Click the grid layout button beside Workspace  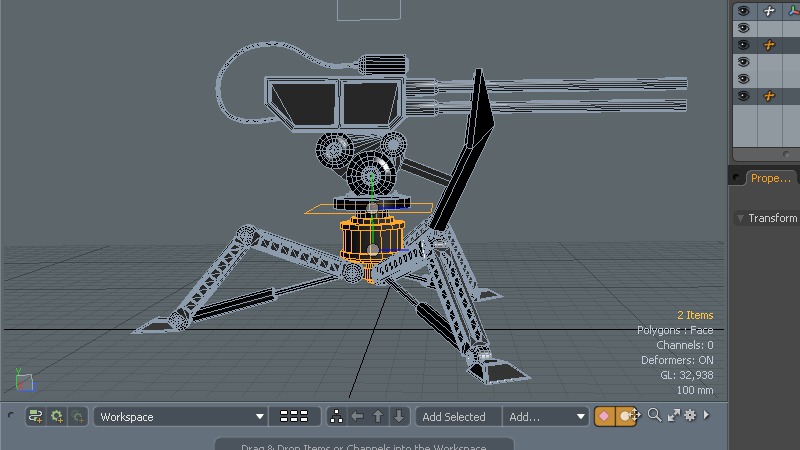coord(294,417)
